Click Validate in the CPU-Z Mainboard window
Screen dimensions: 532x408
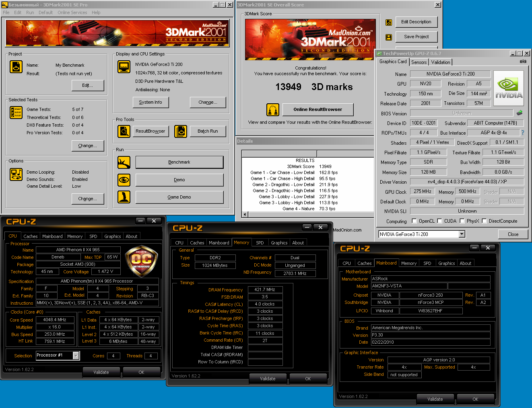[435, 399]
